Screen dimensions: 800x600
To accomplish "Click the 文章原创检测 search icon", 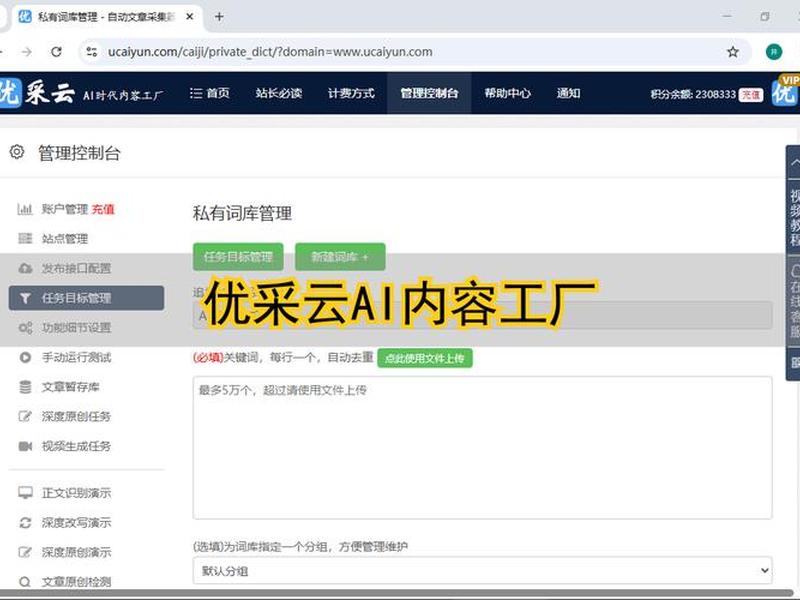I will (x=25, y=582).
